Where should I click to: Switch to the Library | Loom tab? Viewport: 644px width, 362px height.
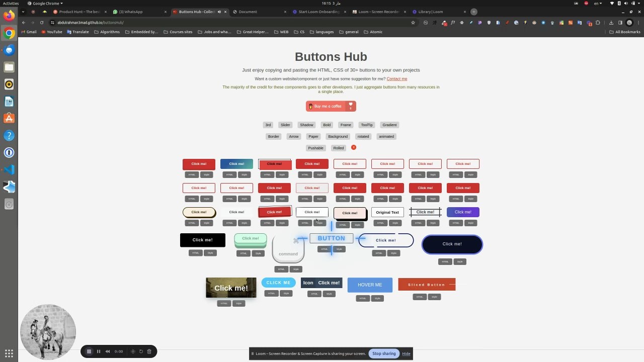pos(432,11)
